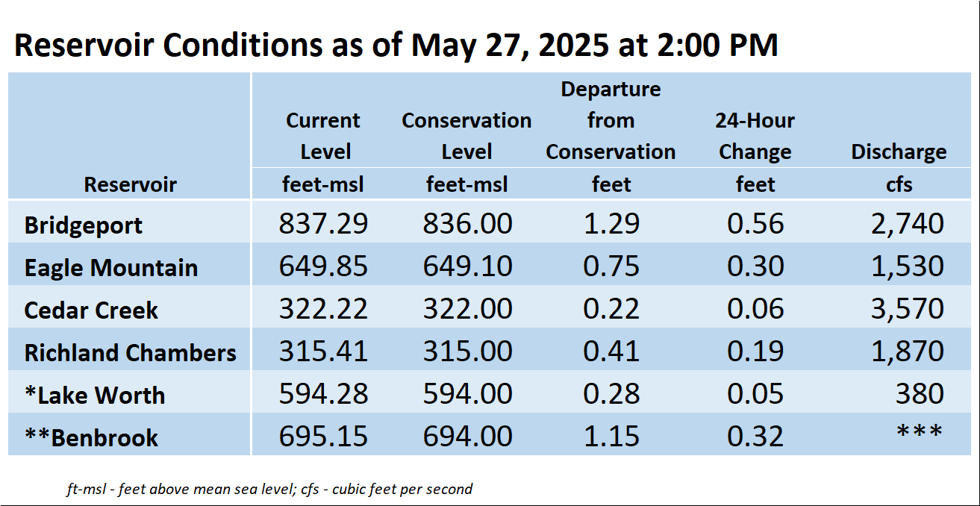
Task: Click the Bridgeport reservoir name cell
Action: coord(83,225)
